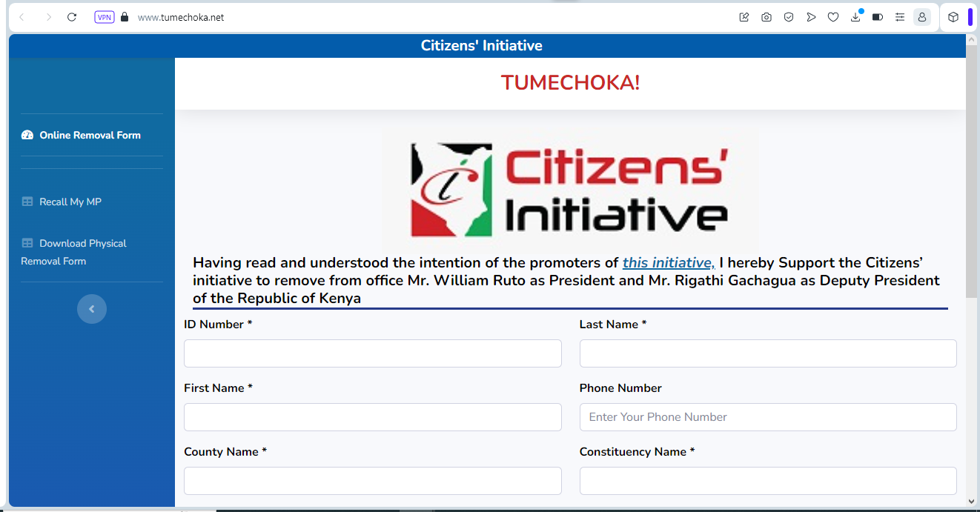This screenshot has height=512, width=980.
Task: Open the easy setup sliders icon
Action: click(900, 17)
